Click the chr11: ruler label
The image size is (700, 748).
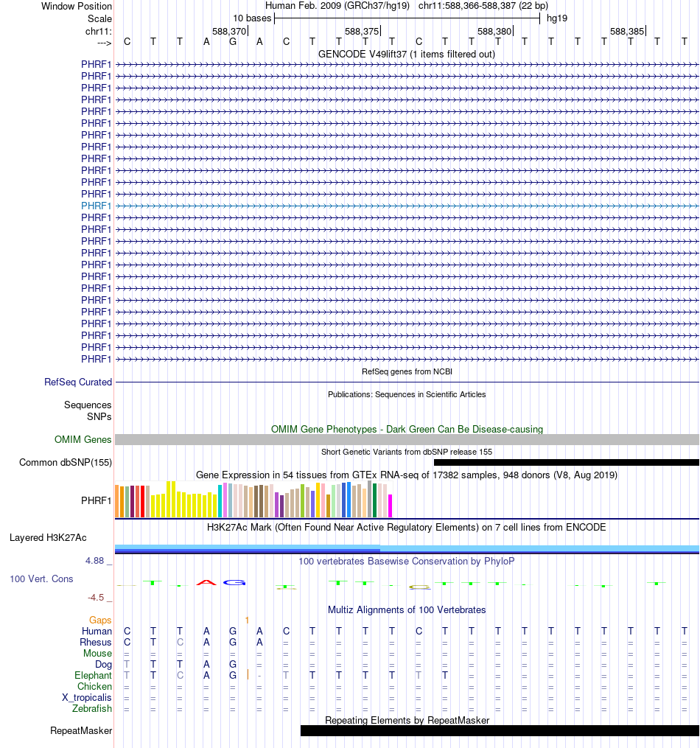(98, 32)
